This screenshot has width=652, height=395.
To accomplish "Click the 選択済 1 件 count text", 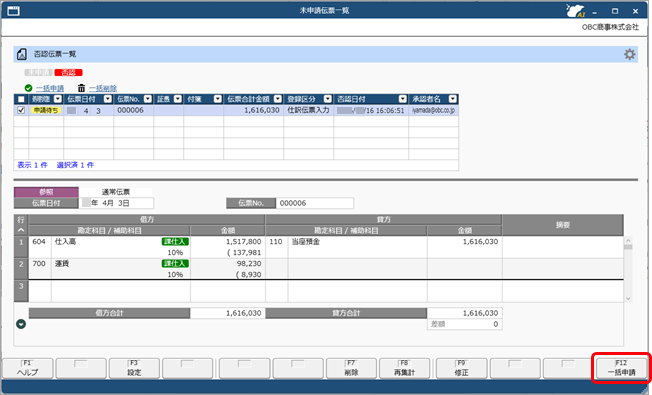I will pos(75,165).
